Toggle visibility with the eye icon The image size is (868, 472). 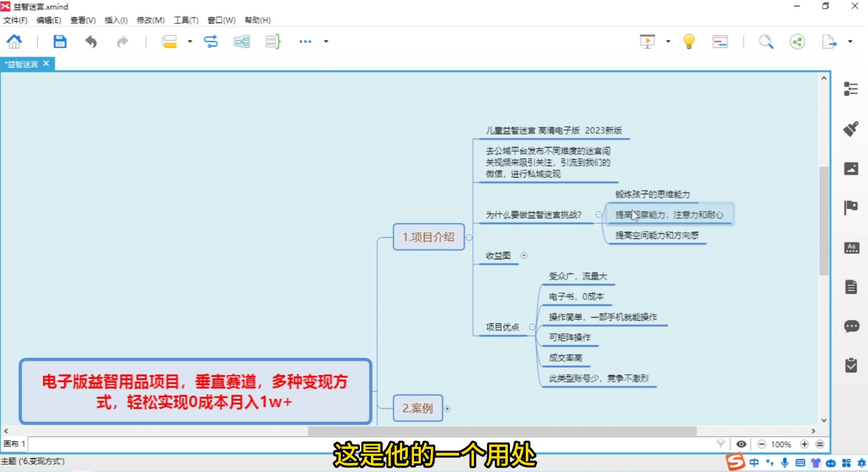click(x=741, y=444)
